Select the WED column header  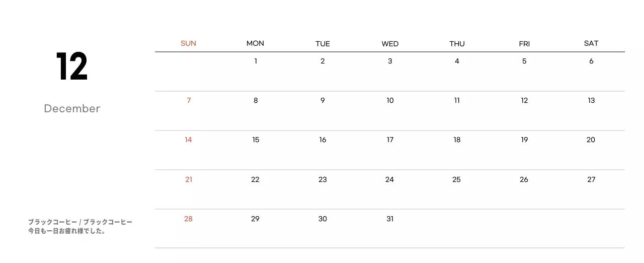pos(390,44)
